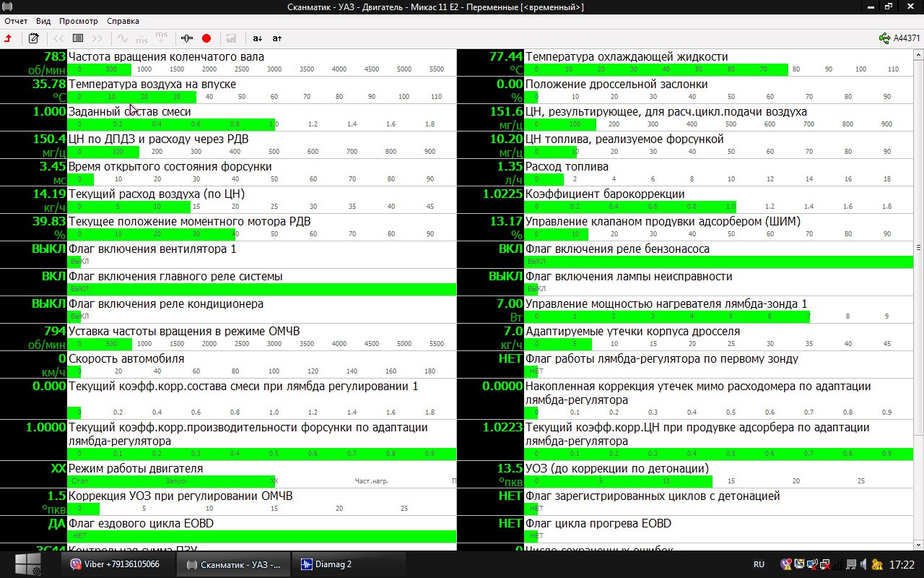Click the grayed image snapshot icon
This screenshot has height=578, width=924.
(232, 38)
